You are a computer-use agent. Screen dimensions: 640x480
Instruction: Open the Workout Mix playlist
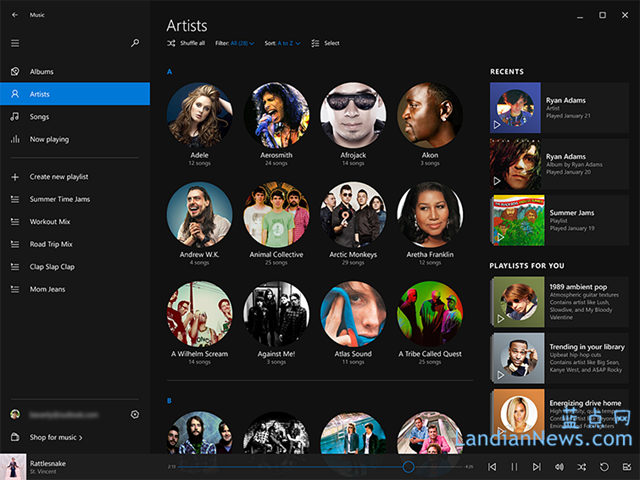click(x=75, y=222)
